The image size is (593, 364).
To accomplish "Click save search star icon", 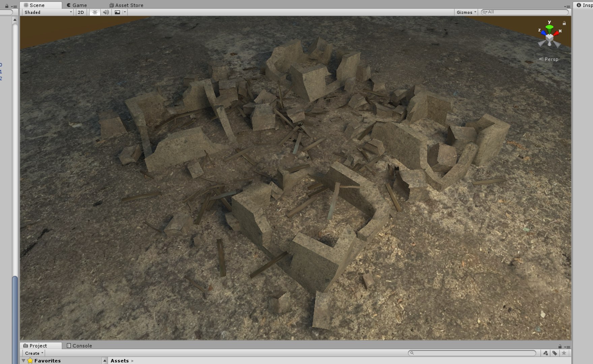I will 564,353.
